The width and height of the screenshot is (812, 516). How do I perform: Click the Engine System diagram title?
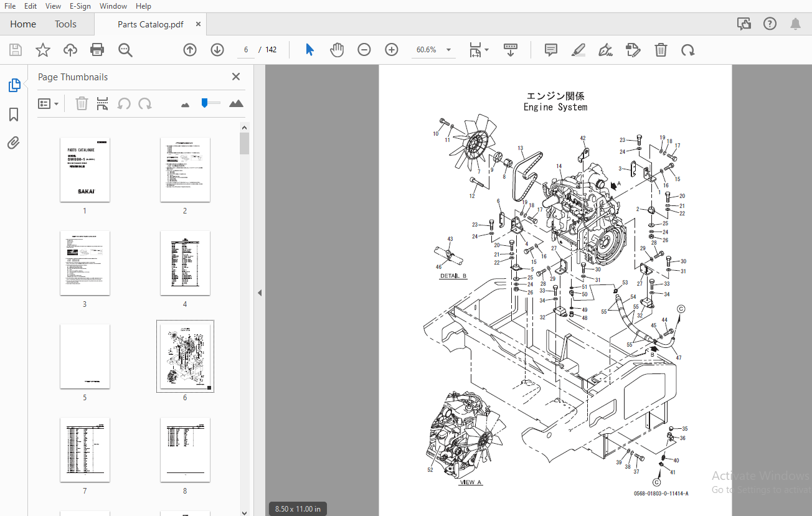pos(555,107)
